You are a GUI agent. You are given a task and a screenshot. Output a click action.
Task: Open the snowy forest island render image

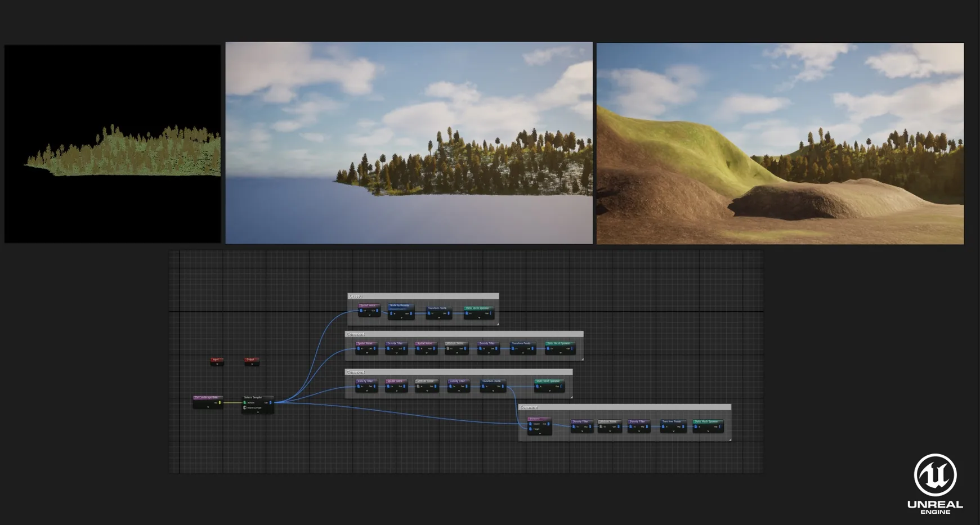coord(409,143)
